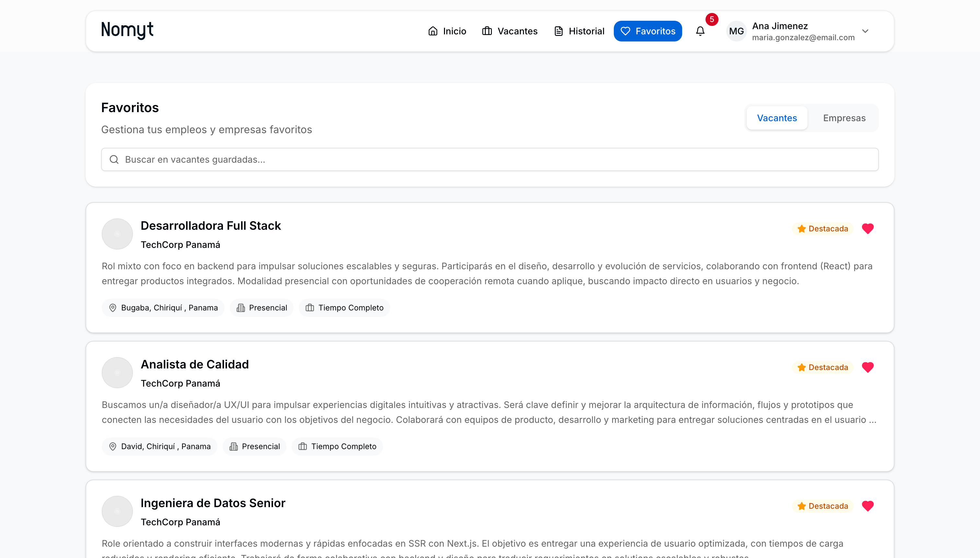Click the TechCorp Panamá company link
The width and height of the screenshot is (980, 558).
tap(180, 244)
